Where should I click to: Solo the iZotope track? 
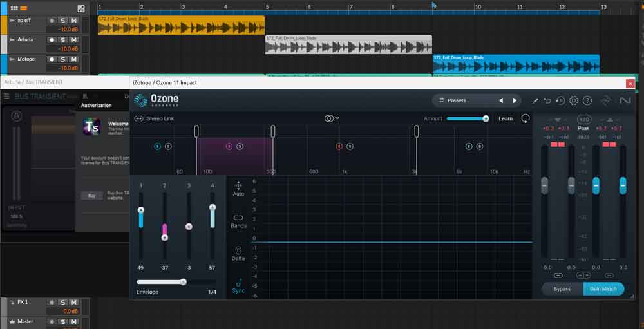pyautogui.click(x=63, y=59)
